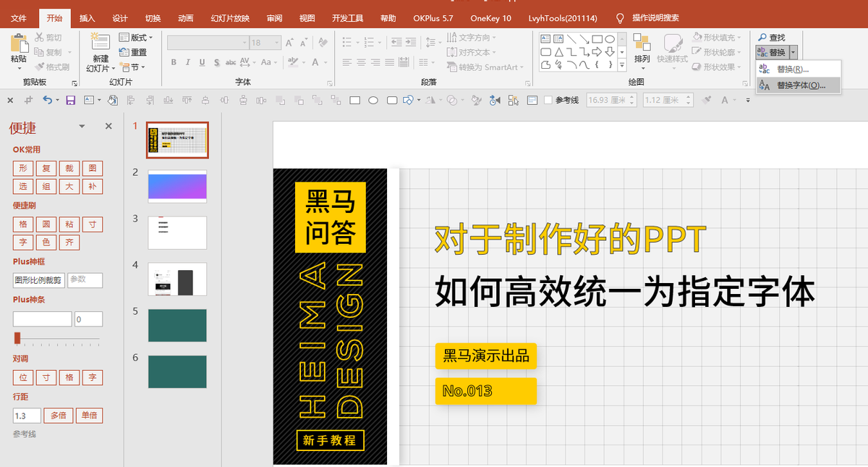Screen dimensions: 868x467
Task: Click the Plus神条 slider handle
Action: (17, 337)
